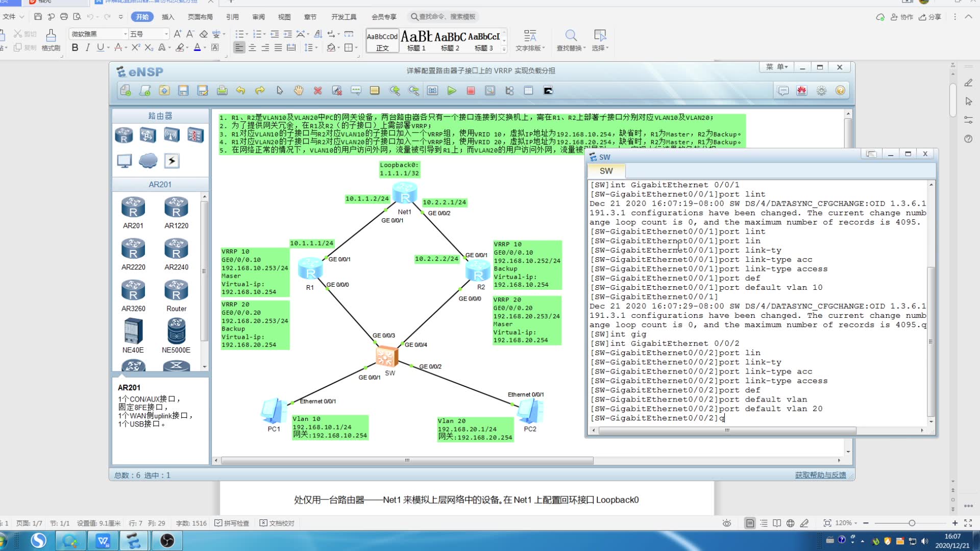
Task: Click the topology start/run button in toolbar
Action: pos(452,91)
